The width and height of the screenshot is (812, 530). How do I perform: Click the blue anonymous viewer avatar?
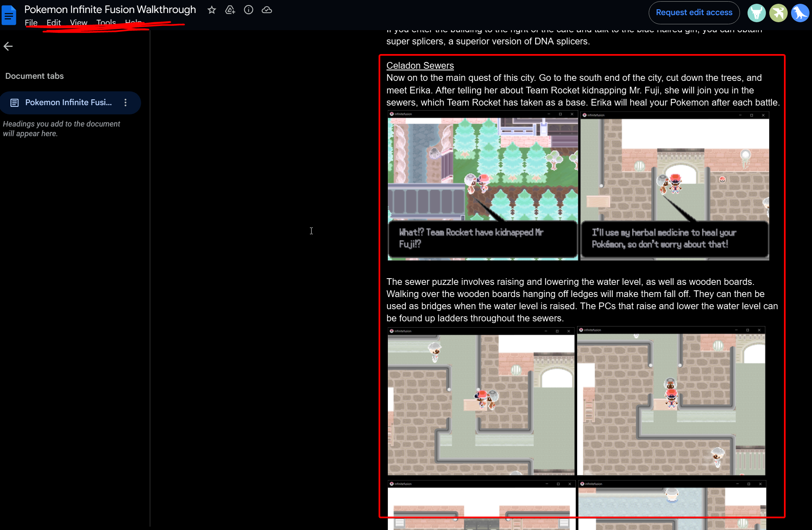[800, 13]
